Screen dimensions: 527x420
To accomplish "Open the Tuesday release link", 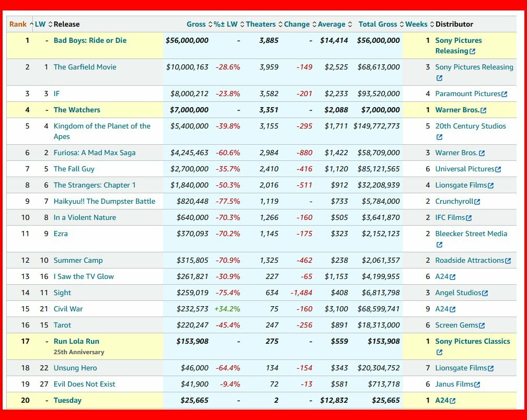I will coord(67,400).
